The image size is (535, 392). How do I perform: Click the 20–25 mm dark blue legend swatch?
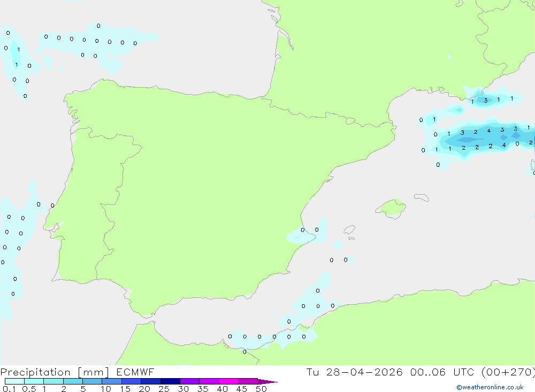coord(151,381)
